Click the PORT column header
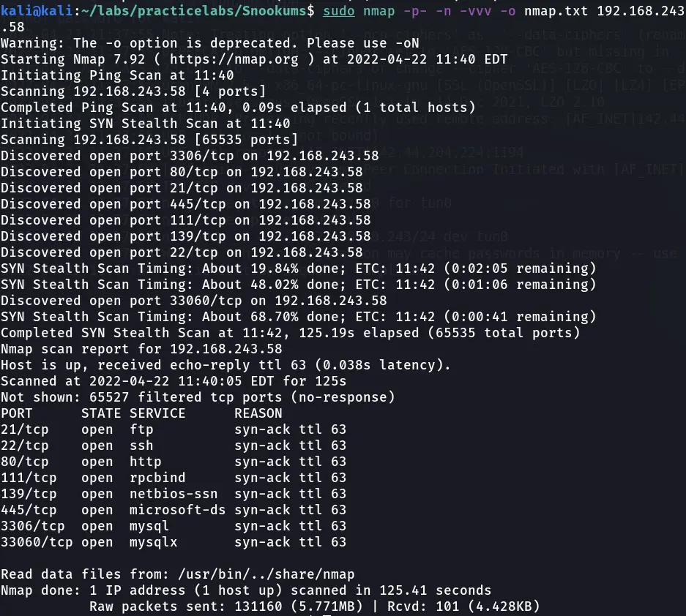This screenshot has width=686, height=616. click(x=17, y=413)
